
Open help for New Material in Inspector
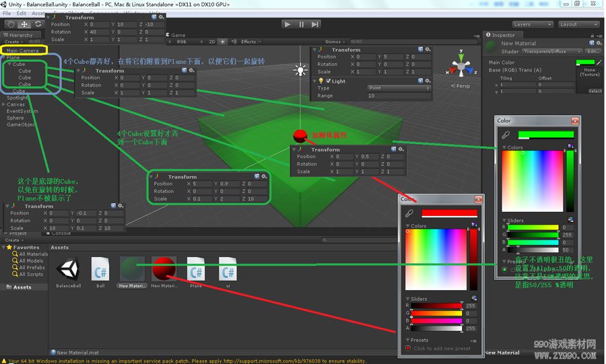[x=592, y=43]
